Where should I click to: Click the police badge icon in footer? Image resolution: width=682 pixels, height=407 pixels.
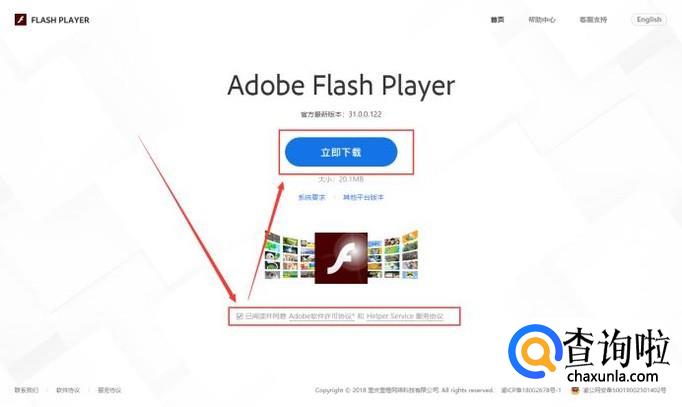pos(575,390)
